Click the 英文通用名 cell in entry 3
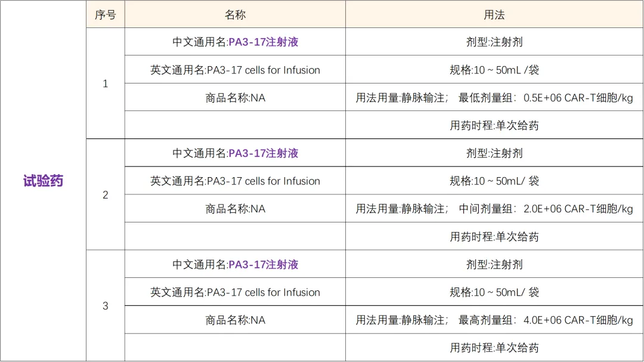 (235, 293)
